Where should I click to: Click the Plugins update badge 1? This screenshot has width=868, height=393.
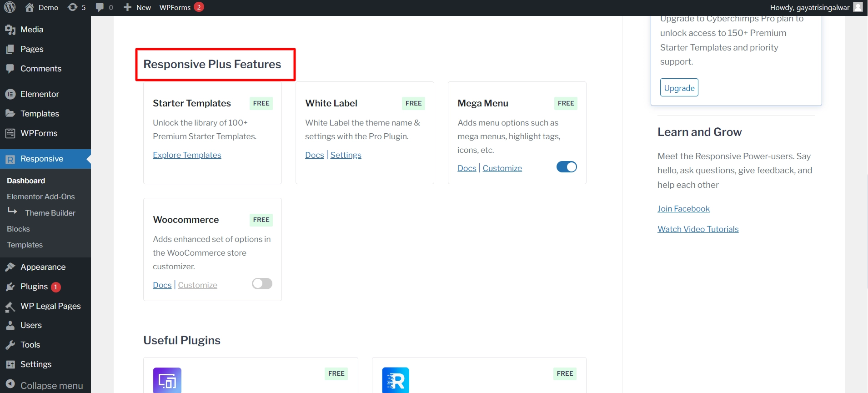pyautogui.click(x=56, y=287)
